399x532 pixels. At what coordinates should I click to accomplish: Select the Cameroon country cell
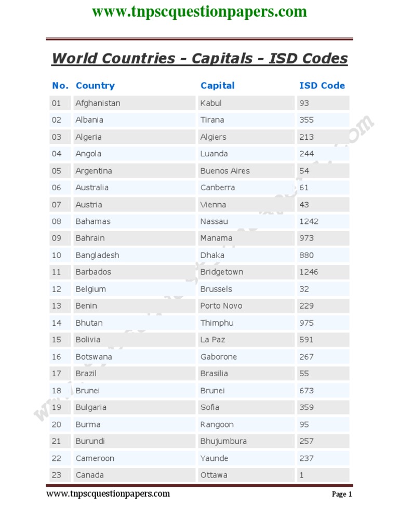pos(95,458)
